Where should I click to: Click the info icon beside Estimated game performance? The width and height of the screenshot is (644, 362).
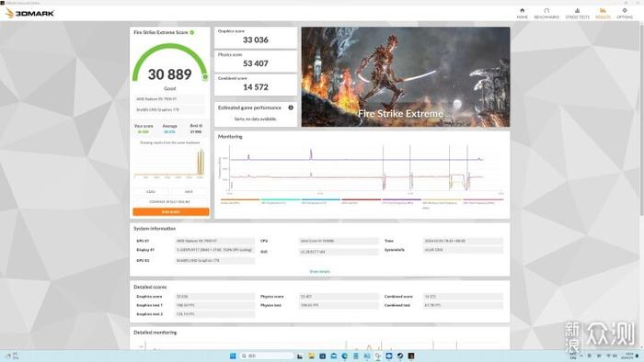291,107
